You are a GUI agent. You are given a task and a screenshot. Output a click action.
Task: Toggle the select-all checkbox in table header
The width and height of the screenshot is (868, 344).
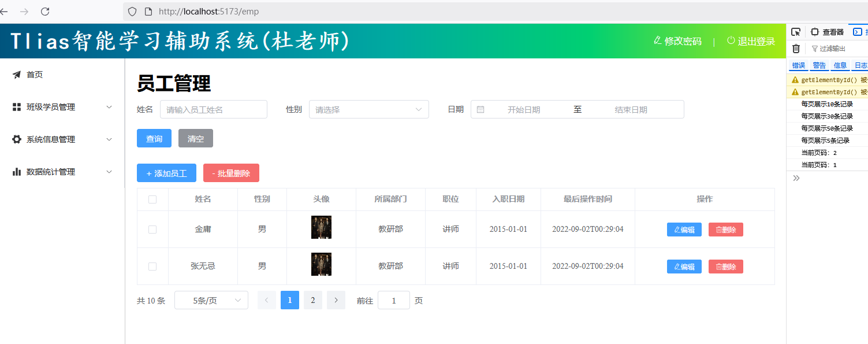coord(152,199)
